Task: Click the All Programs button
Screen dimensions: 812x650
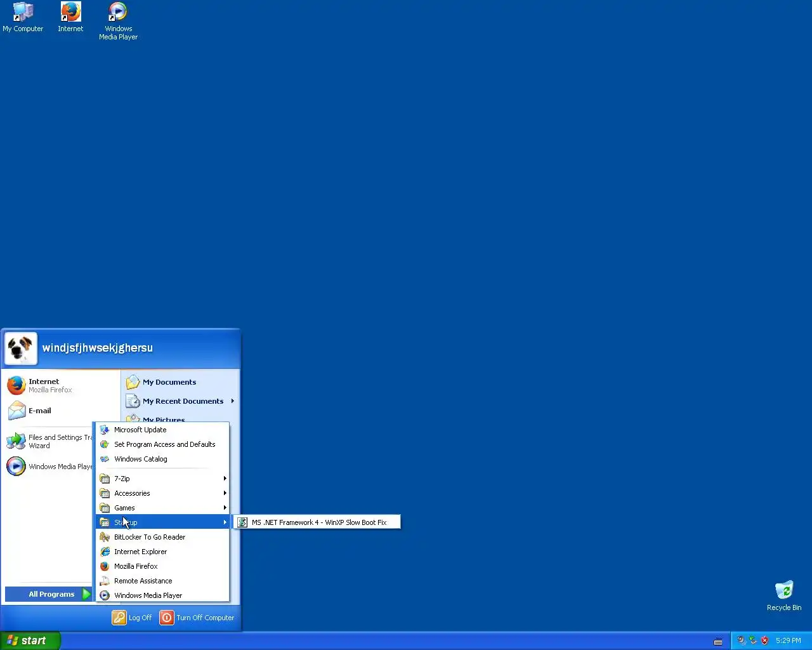Action: [49, 594]
